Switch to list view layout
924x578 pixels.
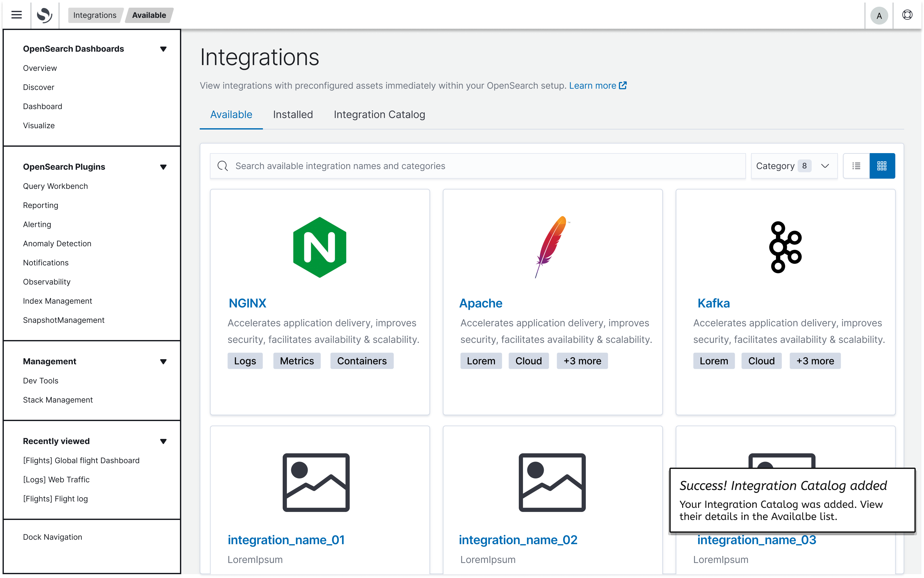pos(856,166)
